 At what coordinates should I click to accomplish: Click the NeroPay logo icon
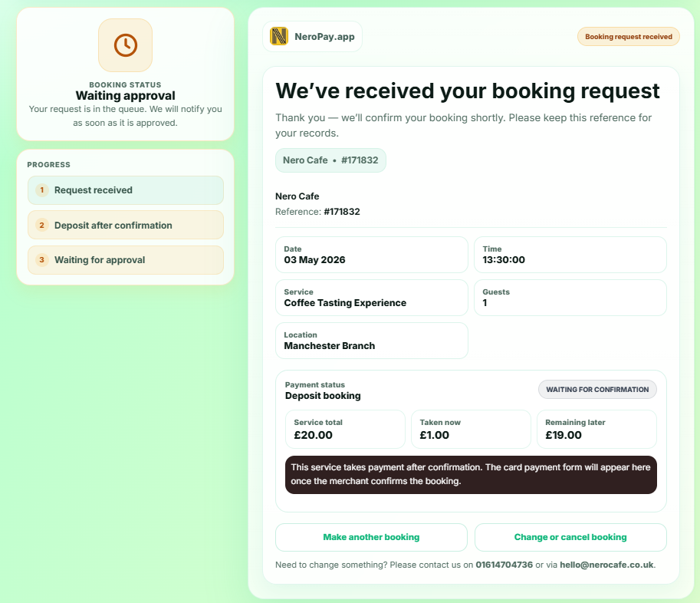pos(279,36)
